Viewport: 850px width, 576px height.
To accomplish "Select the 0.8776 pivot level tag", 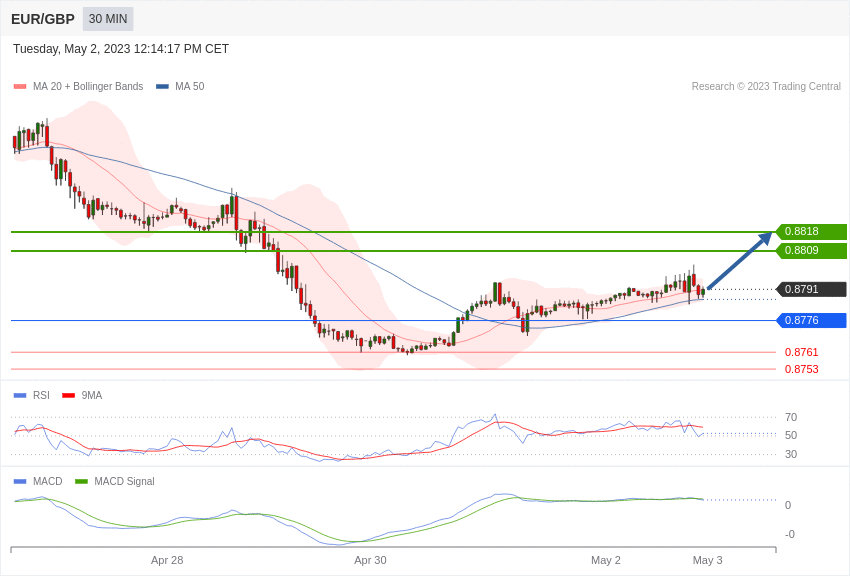I will click(811, 320).
